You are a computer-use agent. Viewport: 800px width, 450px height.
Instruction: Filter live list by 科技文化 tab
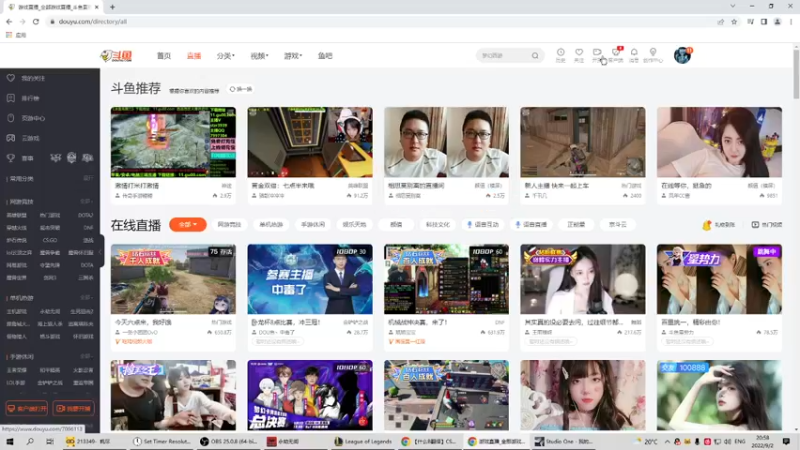click(438, 224)
